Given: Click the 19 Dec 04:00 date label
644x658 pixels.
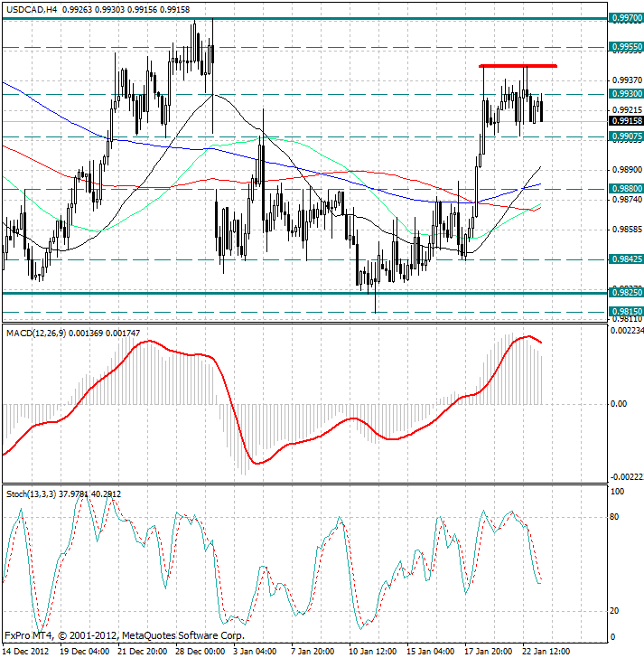Looking at the screenshot, I should coord(85,652).
